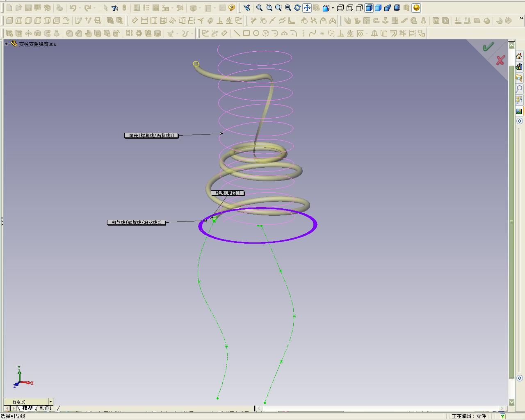Click the Standard Views cube icon
This screenshot has height=420, width=525.
[326, 8]
